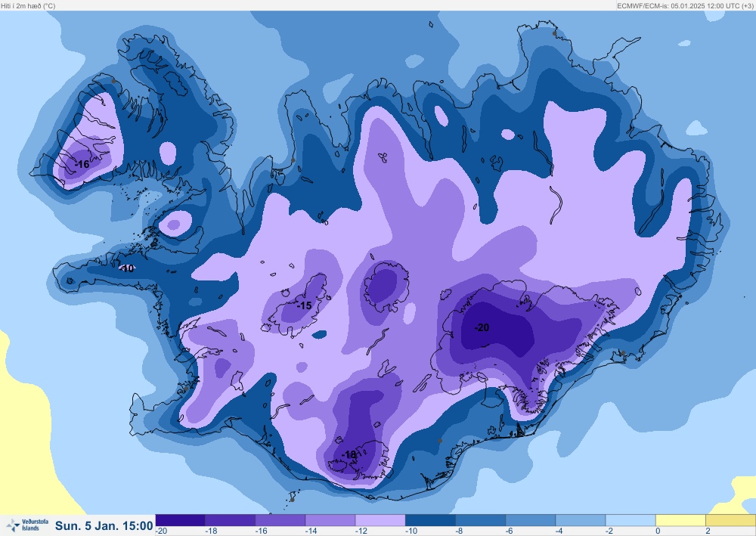Click the -20 to -18 darkest purple legend swatch
This screenshot has height=536, width=756.
pos(181,520)
